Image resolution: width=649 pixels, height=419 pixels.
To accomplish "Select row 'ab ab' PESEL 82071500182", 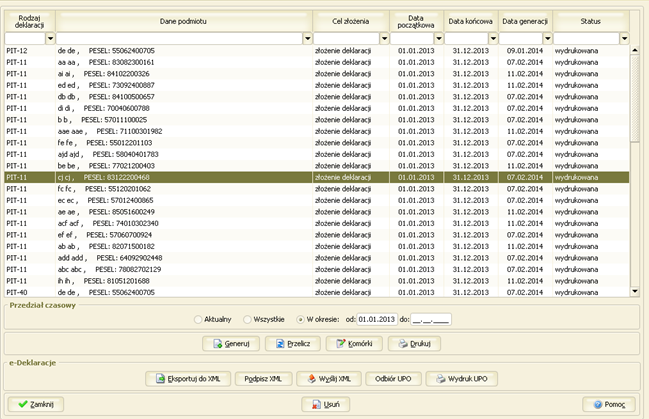I will tap(317, 246).
